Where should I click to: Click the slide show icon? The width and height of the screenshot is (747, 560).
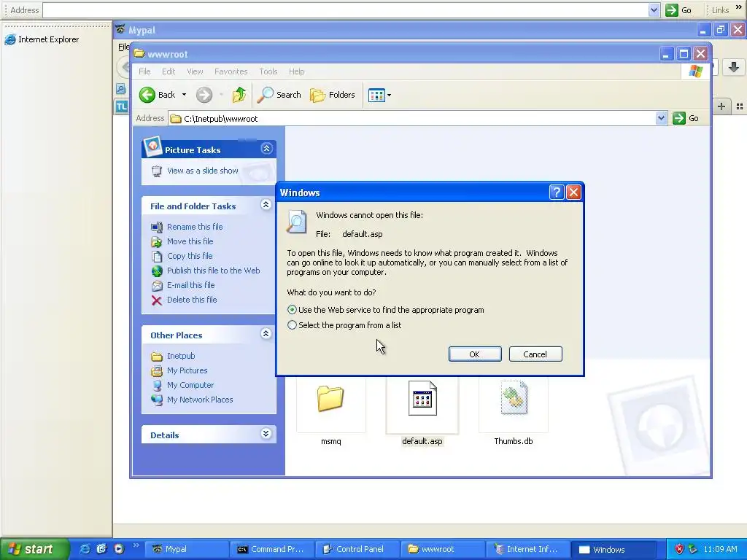pyautogui.click(x=157, y=171)
